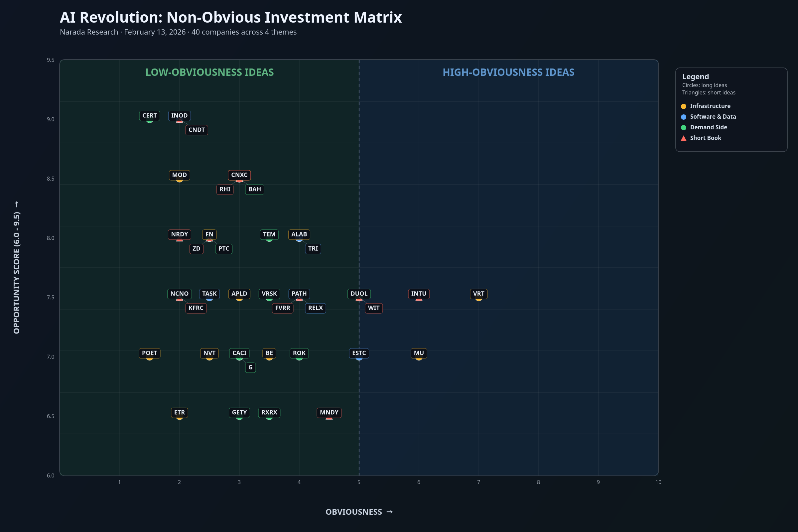The image size is (798, 532).
Task: Click the Low-Obviousness Ideas heading
Action: click(209, 72)
